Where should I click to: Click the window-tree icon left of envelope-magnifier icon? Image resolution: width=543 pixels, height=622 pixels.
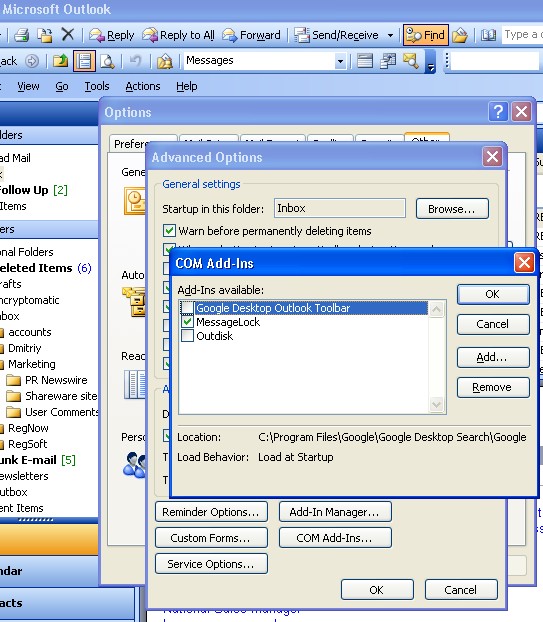click(x=388, y=61)
